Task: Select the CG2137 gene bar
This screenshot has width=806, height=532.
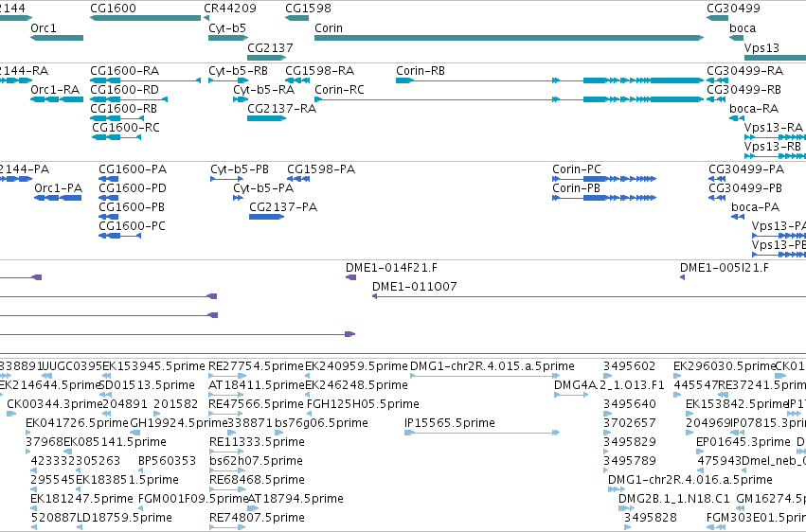Action: pos(267,57)
